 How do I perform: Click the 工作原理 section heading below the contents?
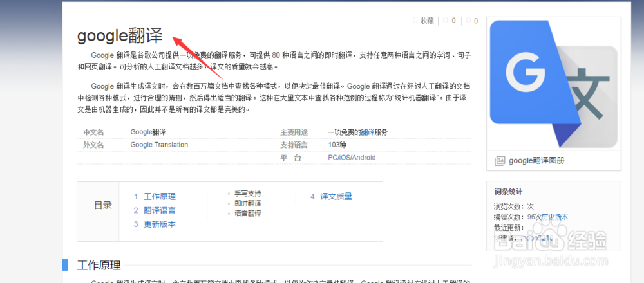point(99,266)
